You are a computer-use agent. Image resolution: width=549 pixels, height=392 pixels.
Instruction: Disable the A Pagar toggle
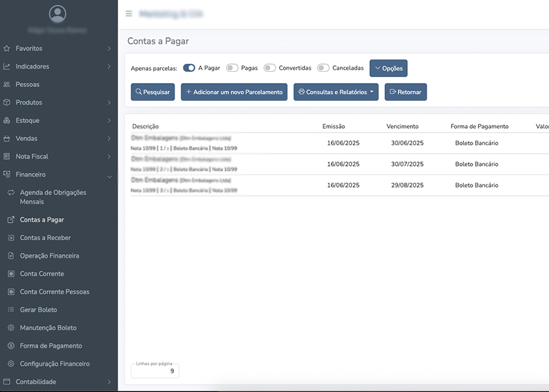pos(189,68)
